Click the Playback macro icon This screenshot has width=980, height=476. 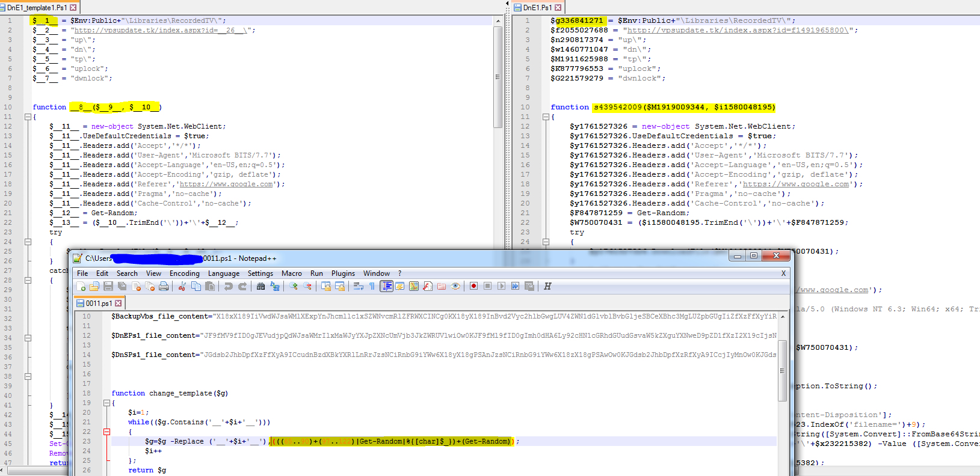[x=502, y=286]
